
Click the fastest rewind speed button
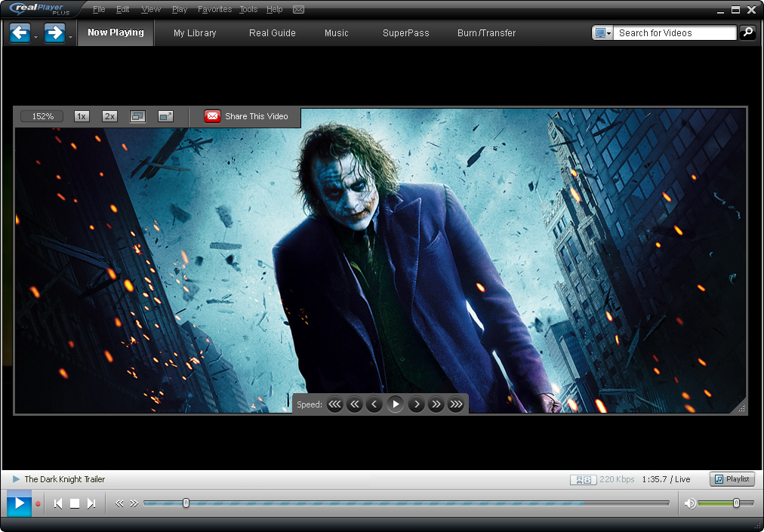pos(334,404)
